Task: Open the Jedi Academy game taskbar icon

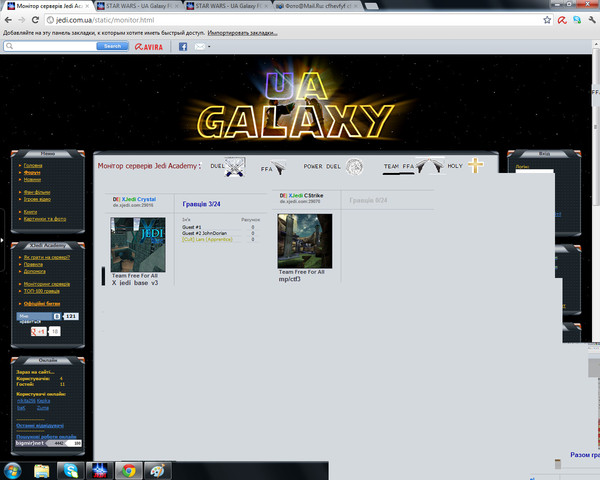Action: click(x=100, y=471)
